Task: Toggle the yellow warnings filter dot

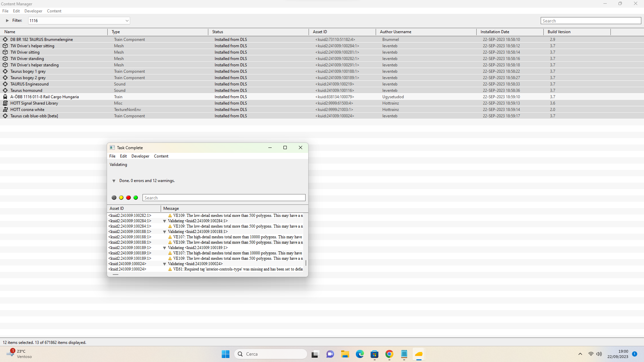Action: [121, 198]
